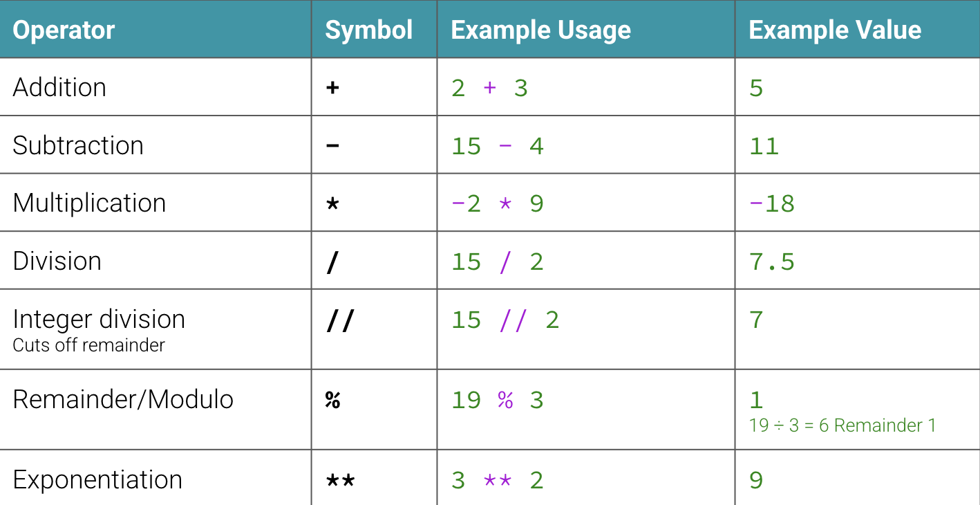Screen dimensions: 980x505
Task: Select the "15 // 2" example expression
Action: 505,320
